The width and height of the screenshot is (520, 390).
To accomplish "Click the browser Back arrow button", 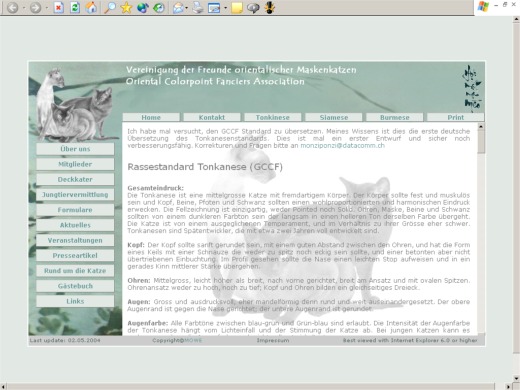I will pyautogui.click(x=12, y=7).
